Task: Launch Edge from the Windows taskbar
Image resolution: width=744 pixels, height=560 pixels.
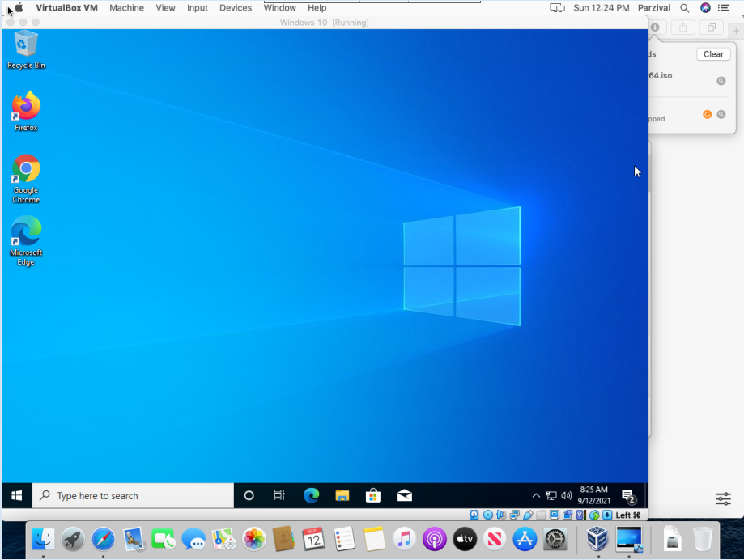Action: [x=311, y=495]
